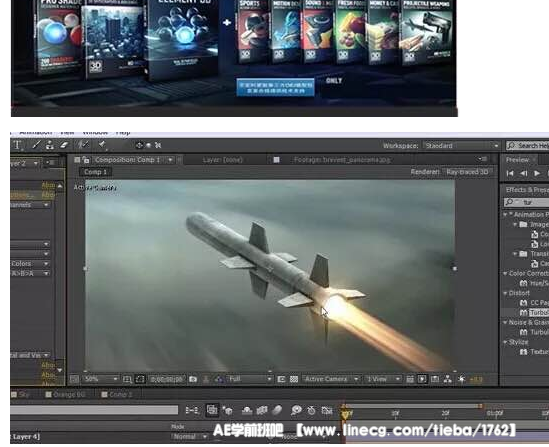Toggle region of interest button
This screenshot has height=447, width=549.
click(281, 379)
